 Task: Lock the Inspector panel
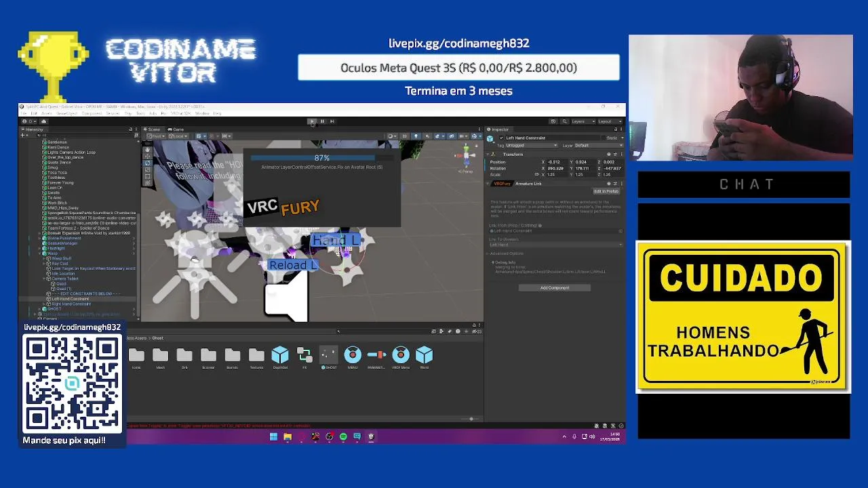point(616,129)
